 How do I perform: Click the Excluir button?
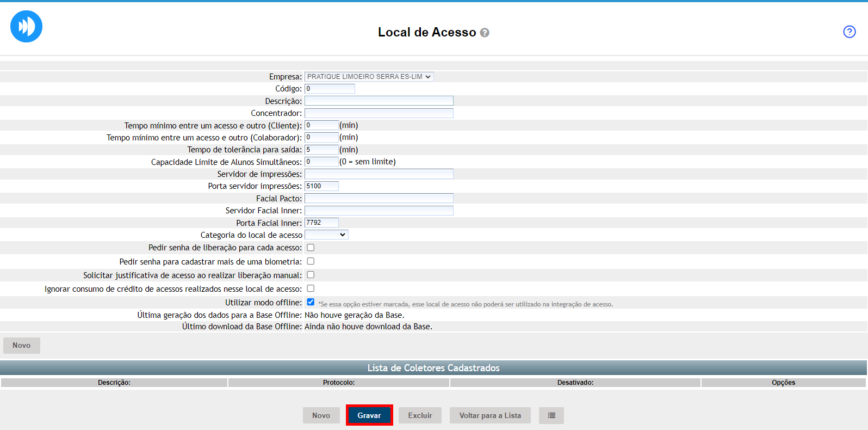click(x=420, y=415)
